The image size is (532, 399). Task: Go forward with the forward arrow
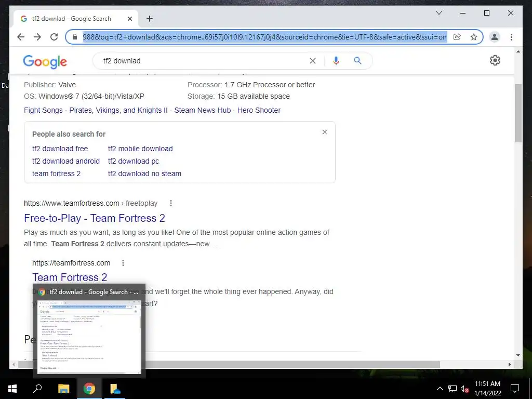coord(37,37)
